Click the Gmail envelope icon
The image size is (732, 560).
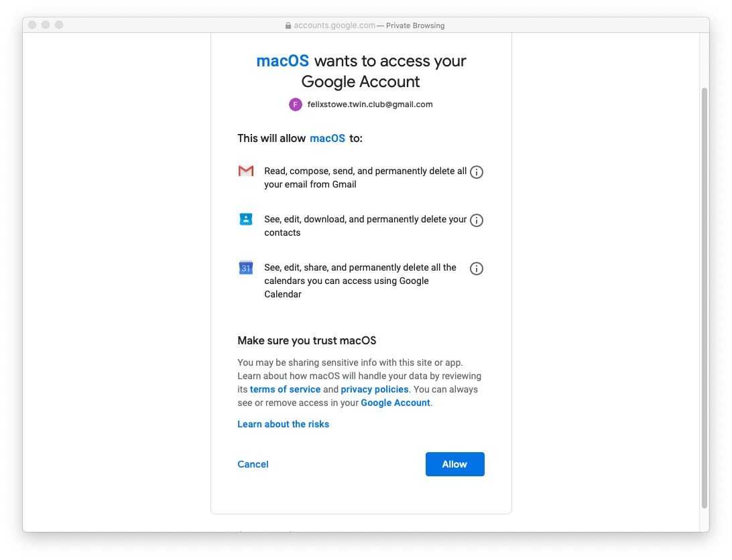(x=246, y=171)
